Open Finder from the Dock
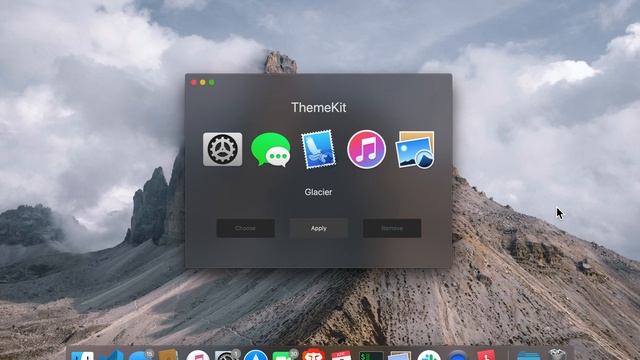The image size is (640, 360). click(x=82, y=355)
